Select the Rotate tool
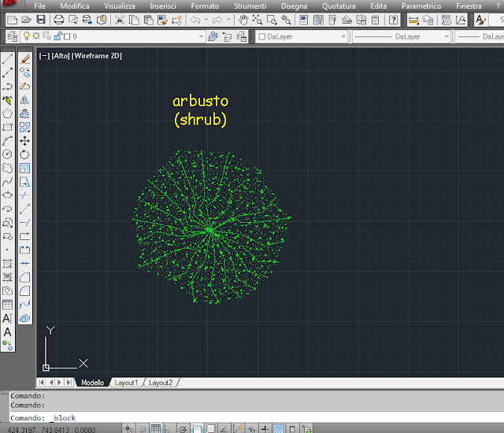Screen dimensions: 504x433 (24, 154)
